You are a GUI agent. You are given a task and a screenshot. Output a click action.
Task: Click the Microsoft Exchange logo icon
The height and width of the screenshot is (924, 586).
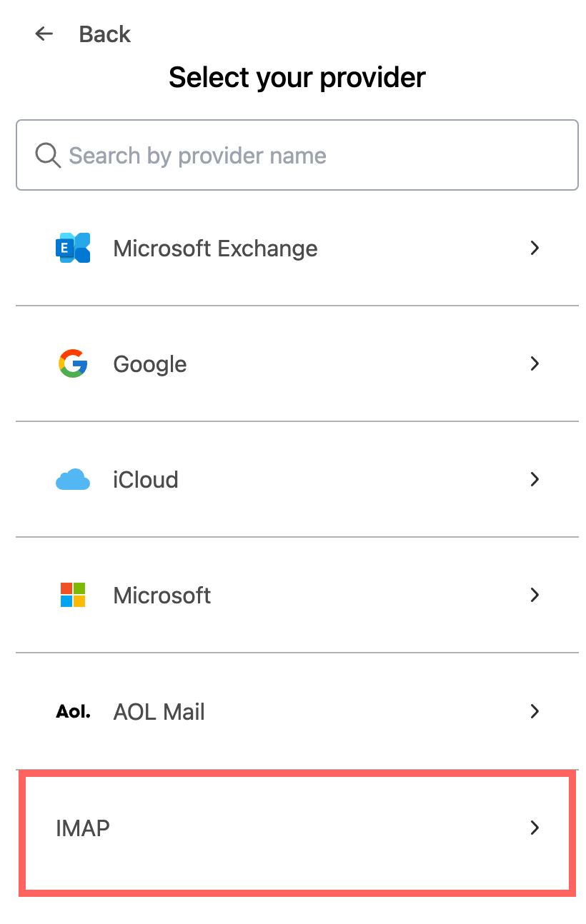click(x=73, y=248)
